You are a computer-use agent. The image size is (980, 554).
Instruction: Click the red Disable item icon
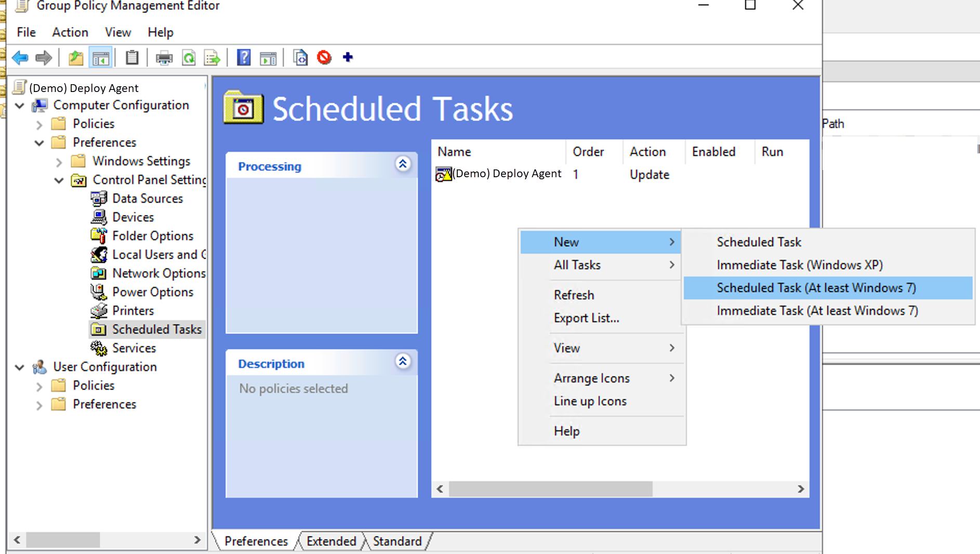click(x=324, y=58)
